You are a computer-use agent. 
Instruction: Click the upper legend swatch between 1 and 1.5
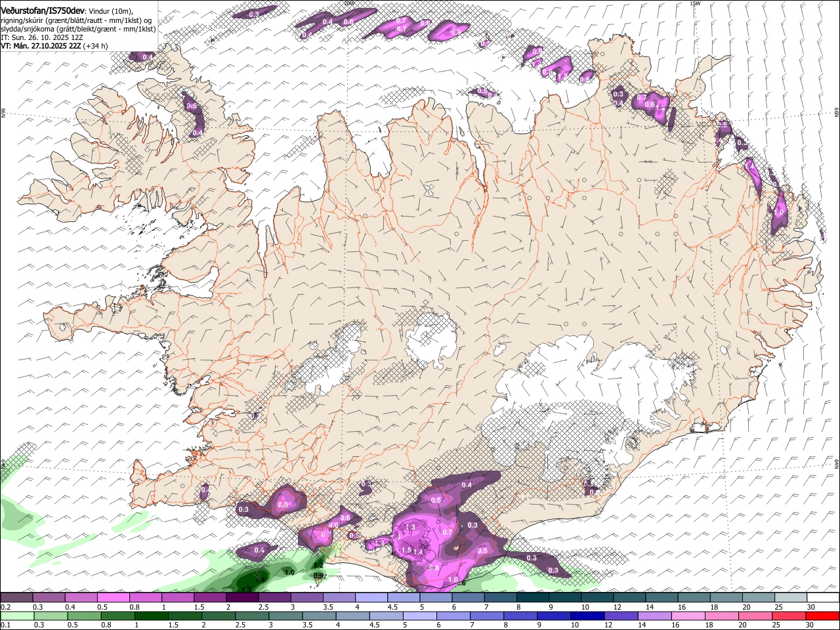tap(178, 598)
